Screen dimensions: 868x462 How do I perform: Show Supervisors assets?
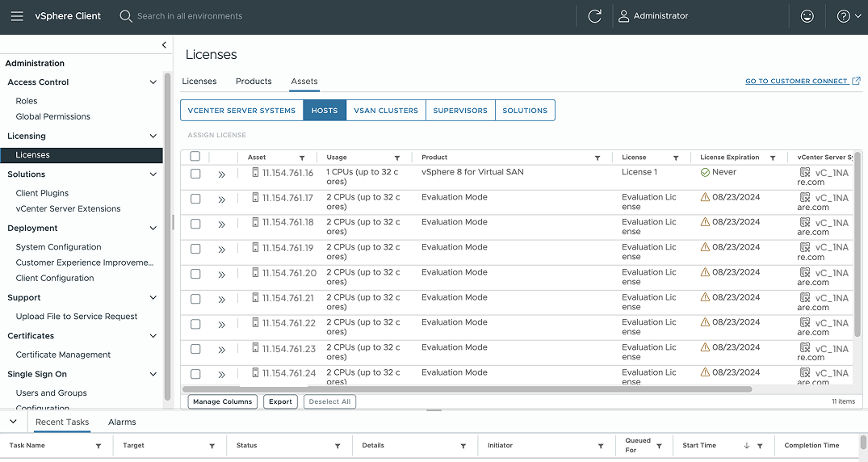[460, 110]
